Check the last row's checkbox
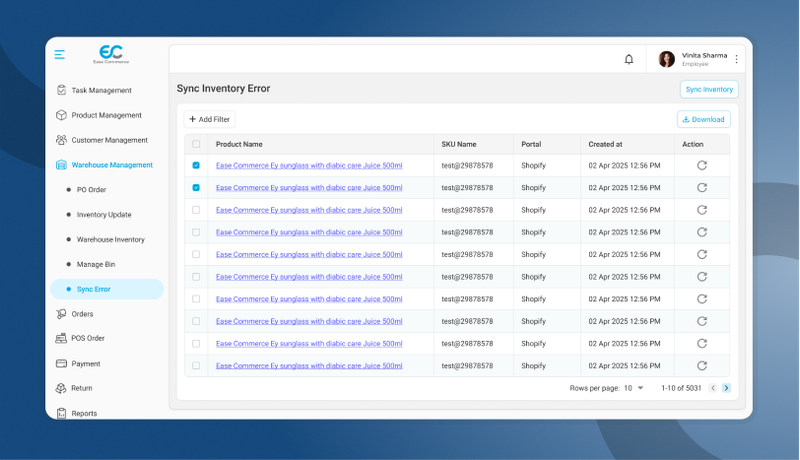Image resolution: width=800 pixels, height=460 pixels. [196, 366]
